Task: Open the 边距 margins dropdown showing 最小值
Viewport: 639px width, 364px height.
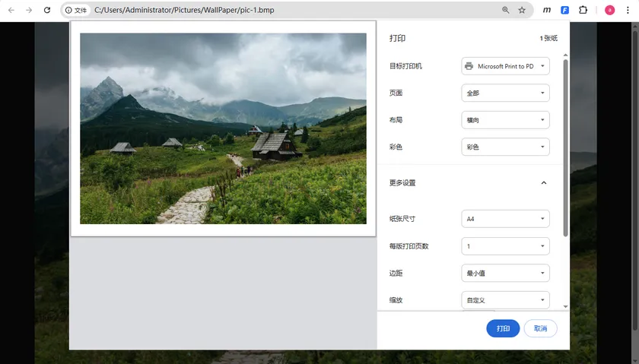Action: tap(505, 273)
